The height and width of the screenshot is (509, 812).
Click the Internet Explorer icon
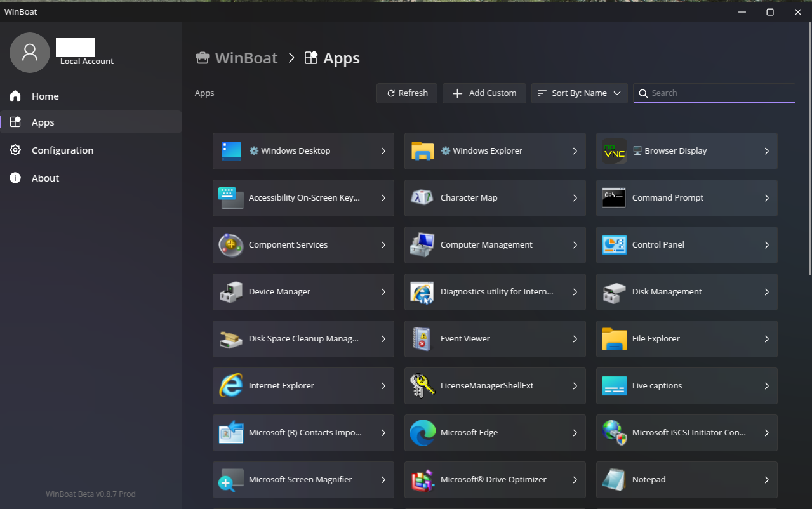click(231, 386)
